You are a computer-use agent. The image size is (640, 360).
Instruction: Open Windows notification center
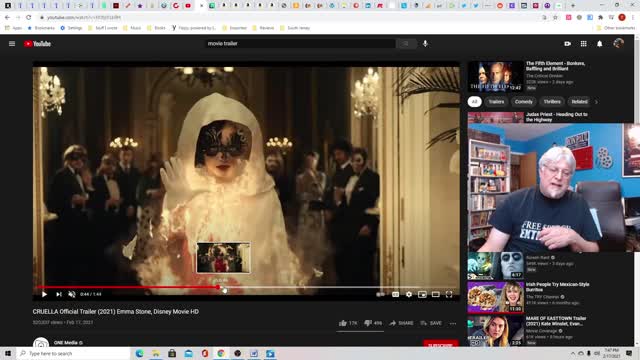[x=629, y=353]
